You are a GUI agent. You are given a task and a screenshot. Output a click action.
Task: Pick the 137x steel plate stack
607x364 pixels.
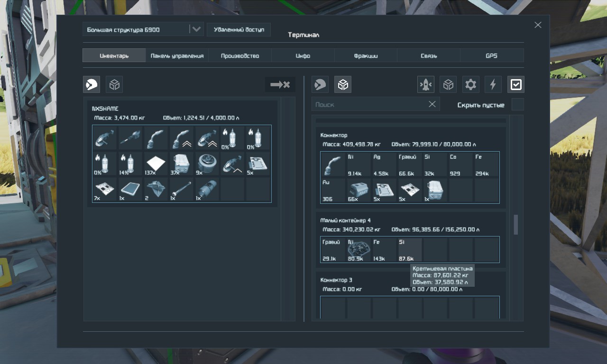[156, 164]
